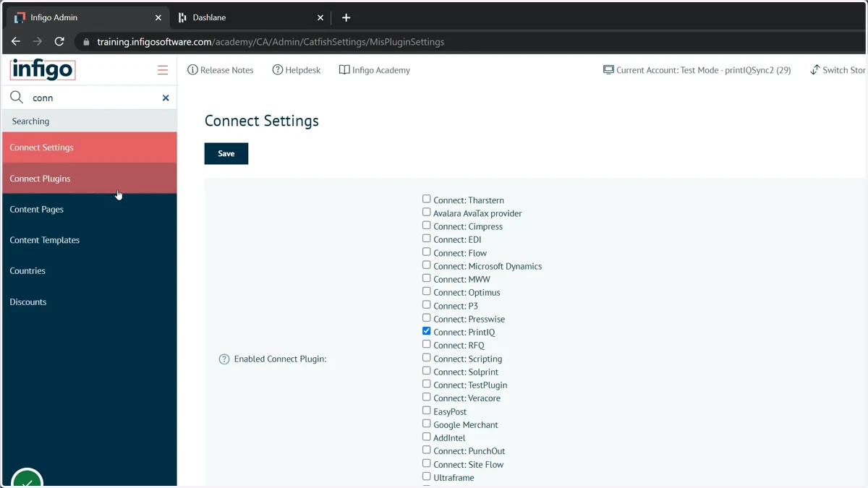
Task: Enable Connect: TestPlugin checkbox
Action: coord(427,384)
